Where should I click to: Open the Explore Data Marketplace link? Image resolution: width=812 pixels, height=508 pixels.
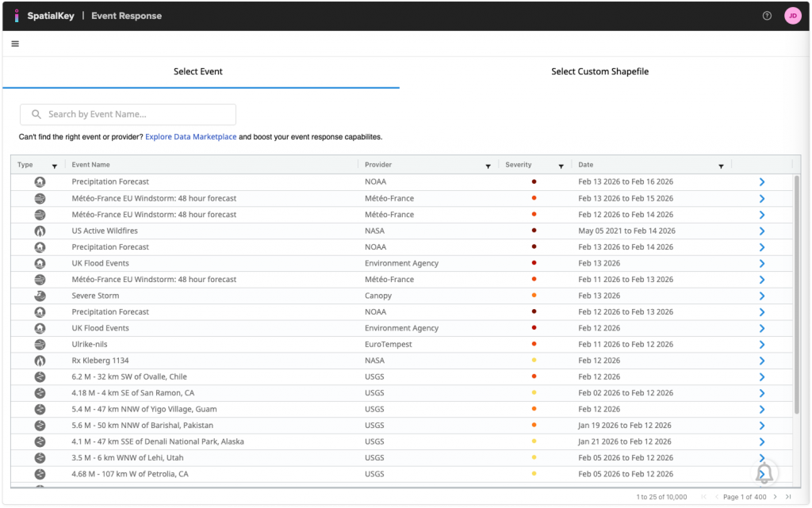[x=190, y=136]
